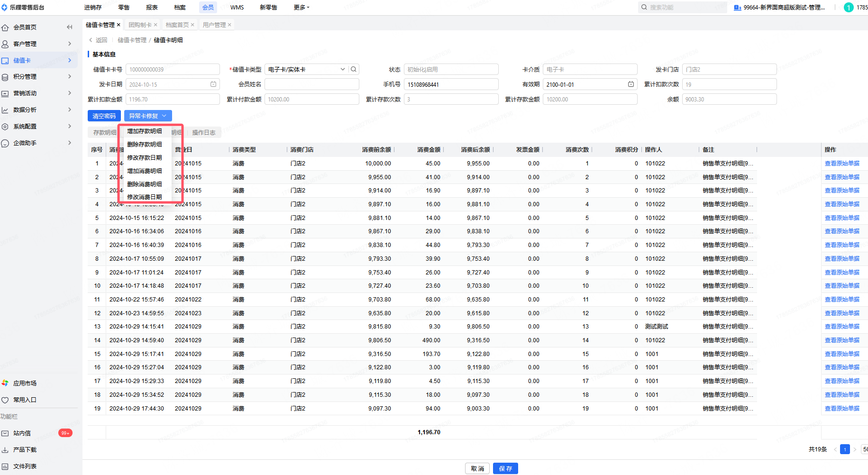Click the 系统配置 settings icon
This screenshot has width=868, height=475.
pyautogui.click(x=5, y=127)
